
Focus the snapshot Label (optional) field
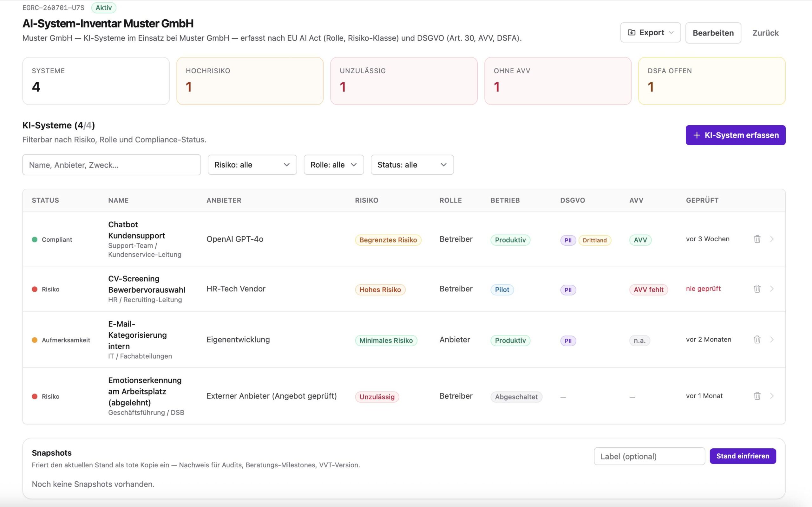(649, 456)
